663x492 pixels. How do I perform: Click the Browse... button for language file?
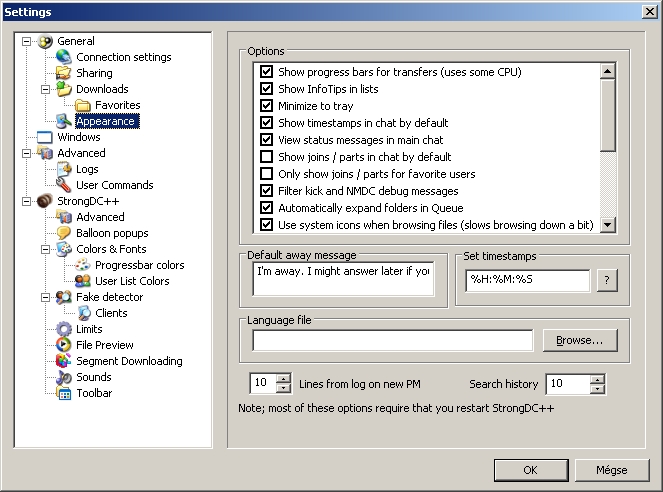579,341
